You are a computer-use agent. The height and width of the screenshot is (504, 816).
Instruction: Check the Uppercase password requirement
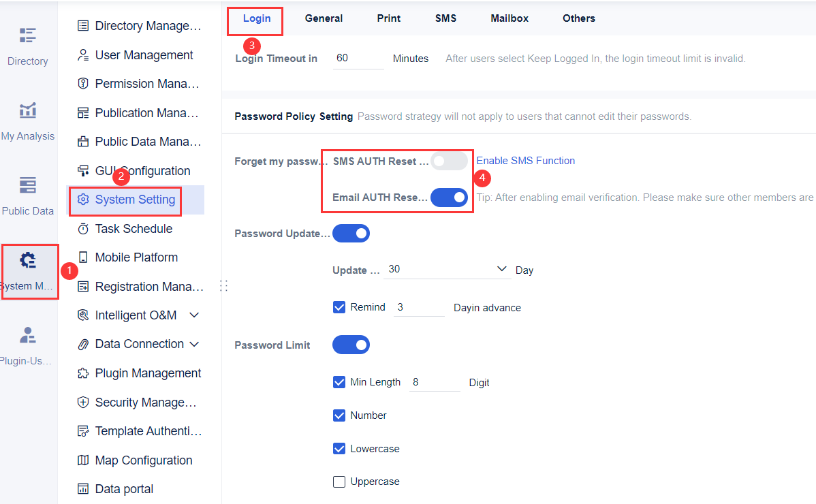tap(339, 482)
